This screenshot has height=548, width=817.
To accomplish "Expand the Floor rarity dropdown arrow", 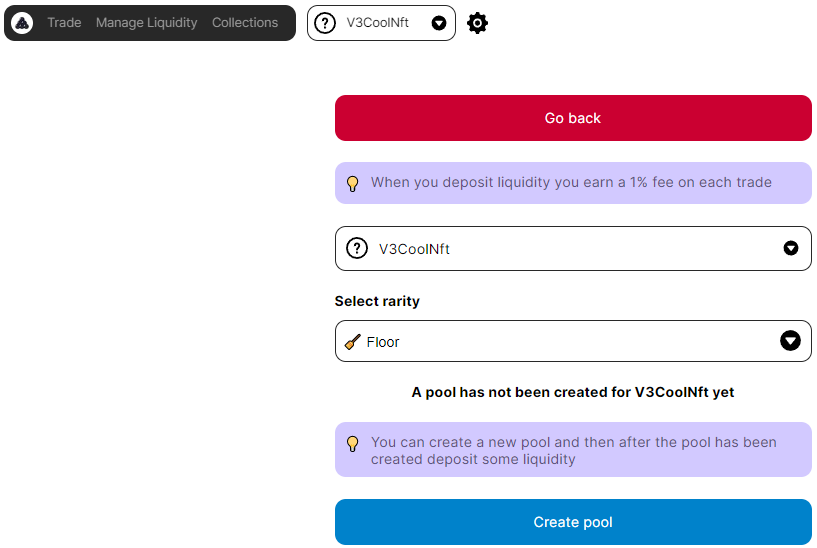I will coord(791,341).
